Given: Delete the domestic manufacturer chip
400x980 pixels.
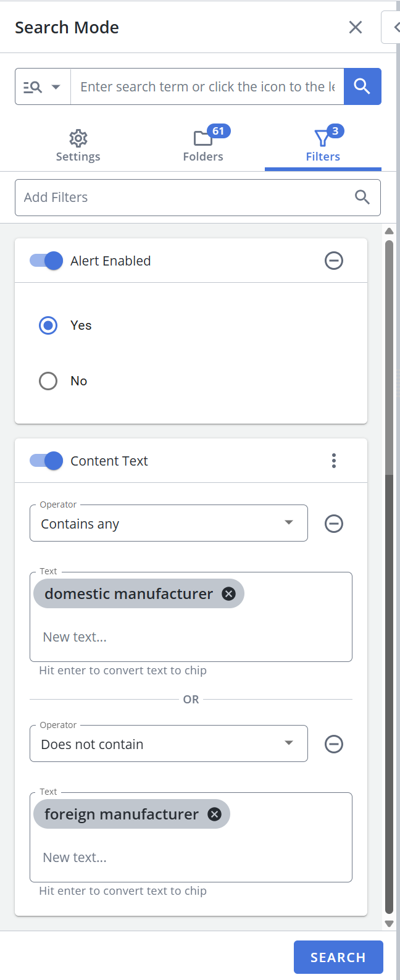Looking at the screenshot, I should [x=228, y=594].
